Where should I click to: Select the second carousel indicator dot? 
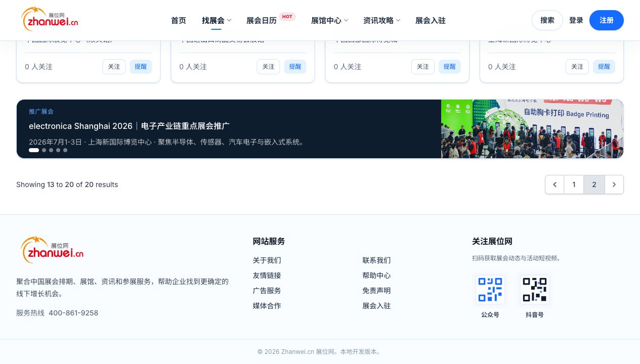(44, 150)
